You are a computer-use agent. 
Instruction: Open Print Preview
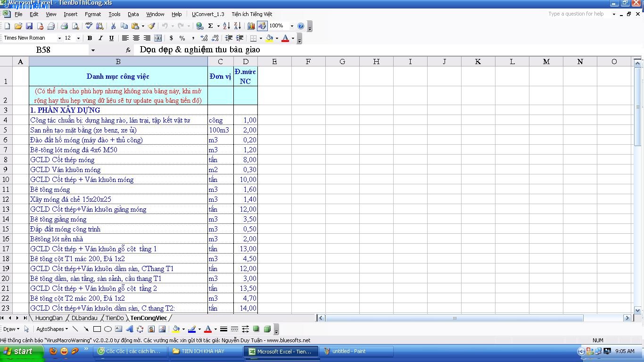pos(75,26)
